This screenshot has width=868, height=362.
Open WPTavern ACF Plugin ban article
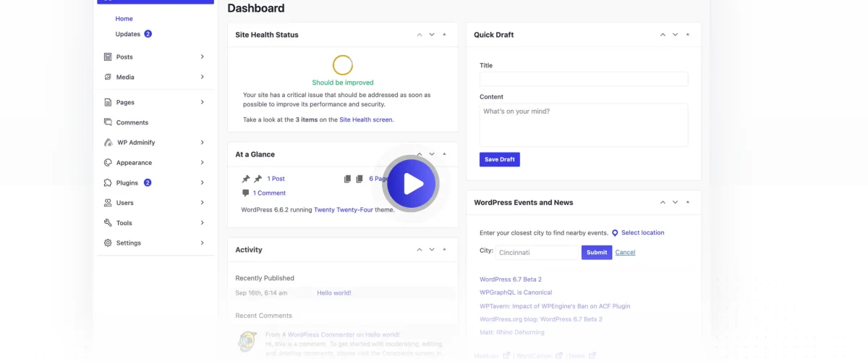(555, 306)
